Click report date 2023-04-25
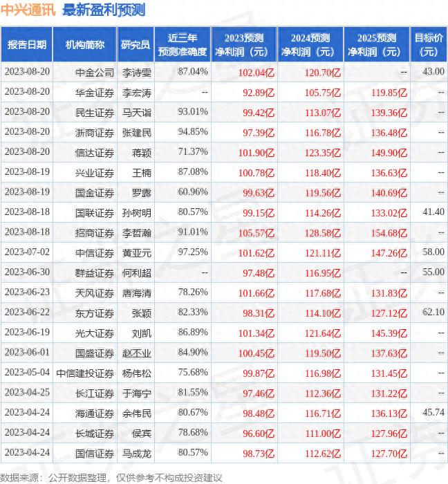The width and height of the screenshot is (448, 484). coord(27,393)
